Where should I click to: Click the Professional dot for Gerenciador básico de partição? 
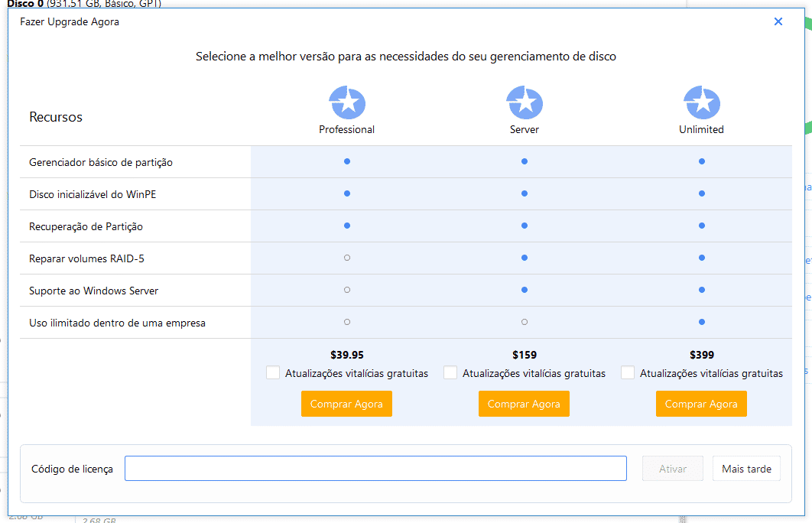pyautogui.click(x=347, y=161)
